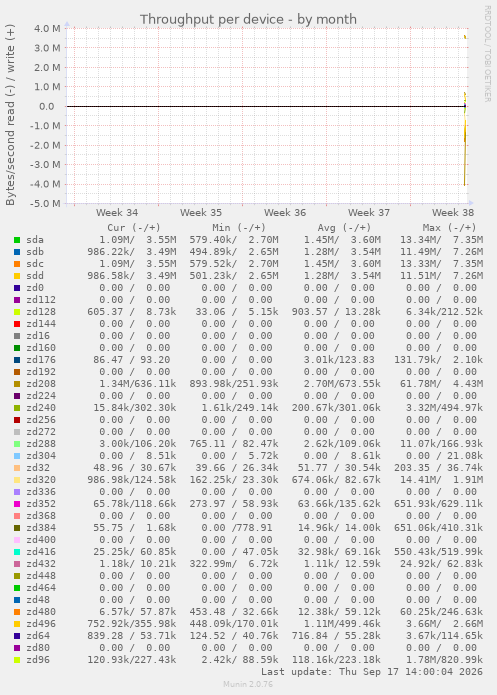Click the '4.0 M' y-axis tick label
The width and height of the screenshot is (497, 695).
pos(47,28)
